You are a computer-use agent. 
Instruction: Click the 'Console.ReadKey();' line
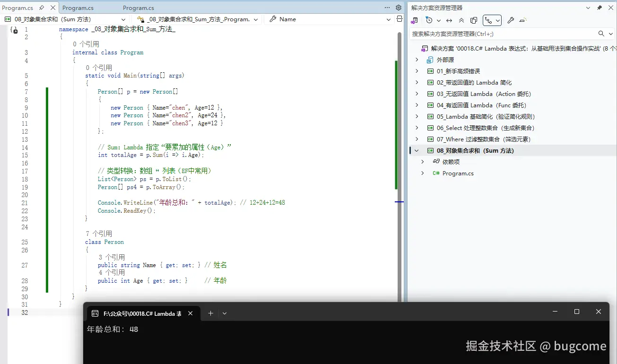[x=126, y=211]
